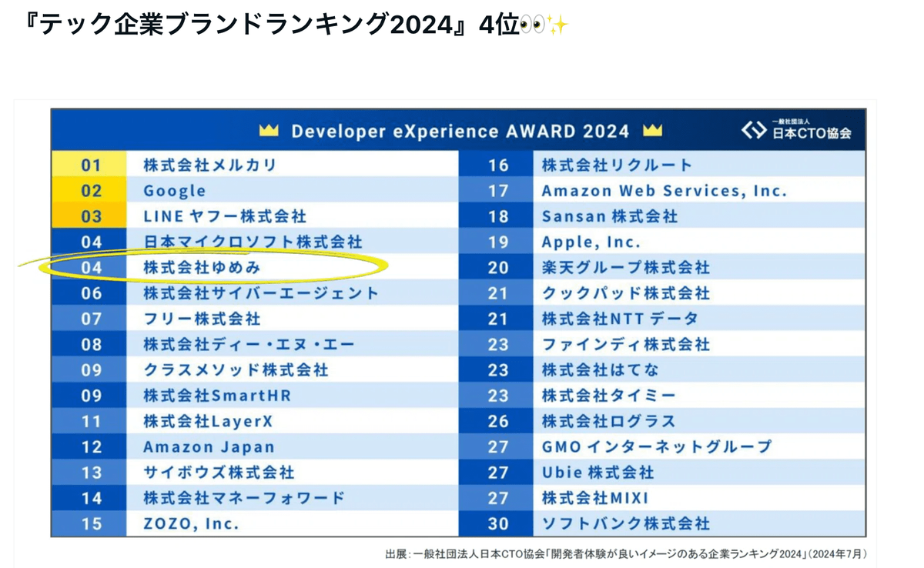Click the eyes emoji in the heading

531,25
